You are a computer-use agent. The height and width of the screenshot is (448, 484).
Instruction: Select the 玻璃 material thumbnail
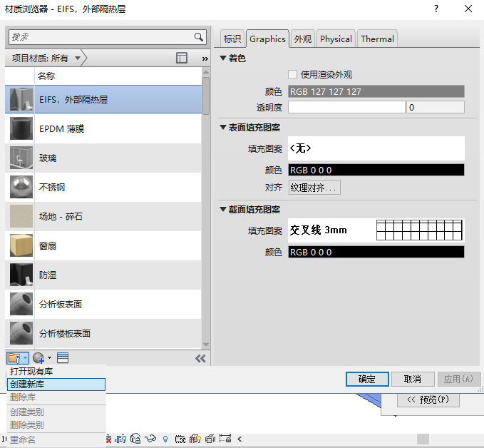coord(21,158)
